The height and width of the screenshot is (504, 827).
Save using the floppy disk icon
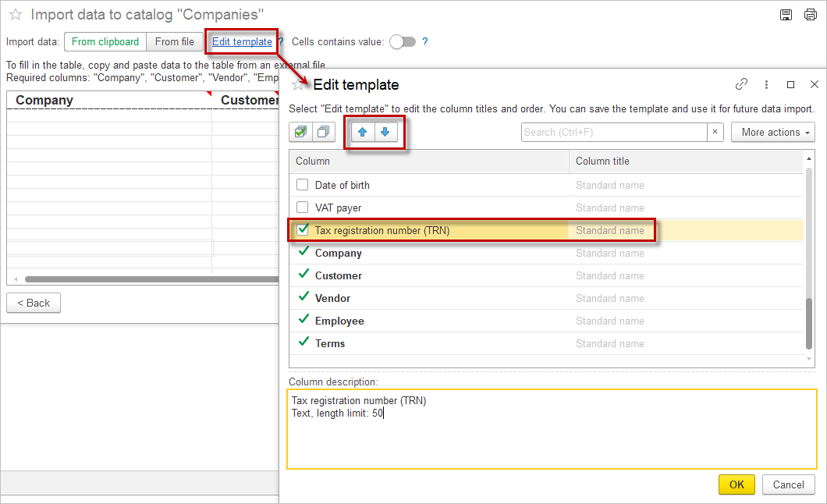coord(786,14)
